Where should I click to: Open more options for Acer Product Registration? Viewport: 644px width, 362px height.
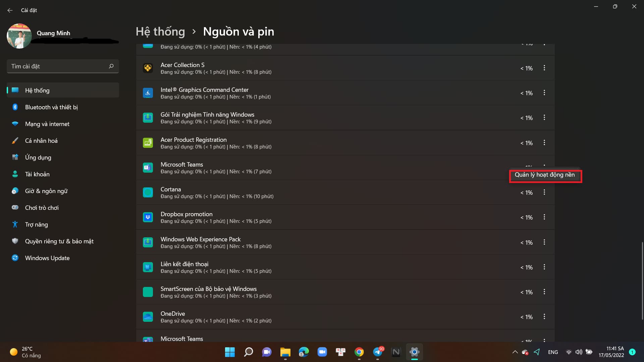click(x=544, y=143)
